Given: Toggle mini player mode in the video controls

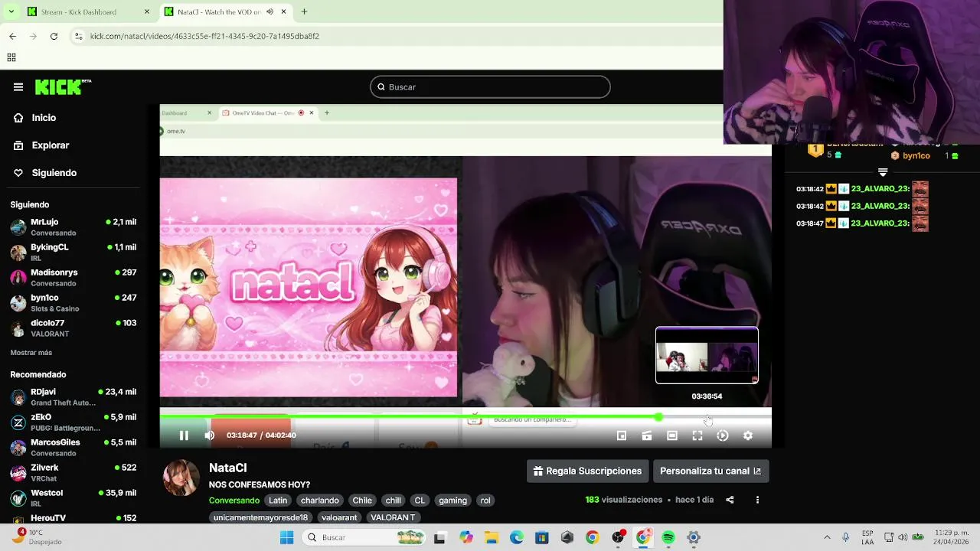Looking at the screenshot, I should coord(622,435).
